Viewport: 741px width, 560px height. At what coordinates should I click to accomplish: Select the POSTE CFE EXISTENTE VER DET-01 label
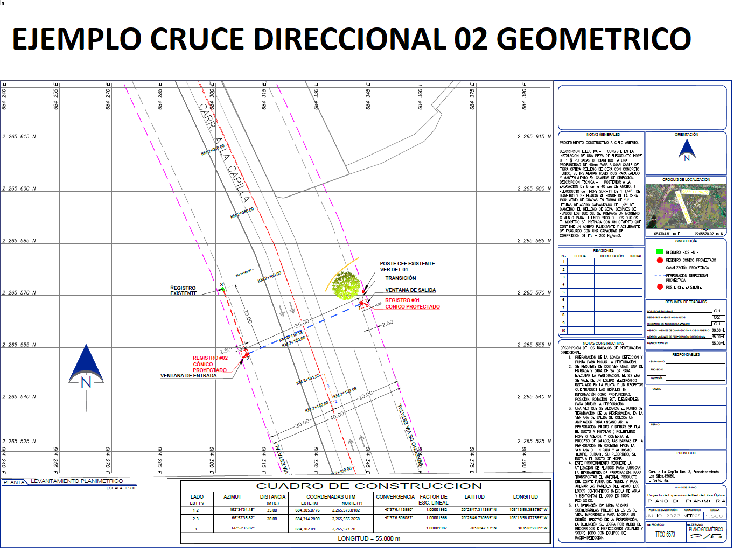[x=407, y=267]
